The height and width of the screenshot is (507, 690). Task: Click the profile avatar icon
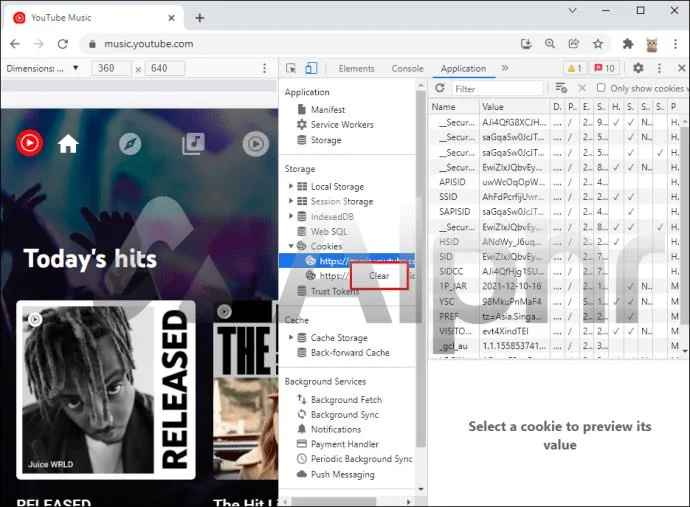tap(652, 44)
